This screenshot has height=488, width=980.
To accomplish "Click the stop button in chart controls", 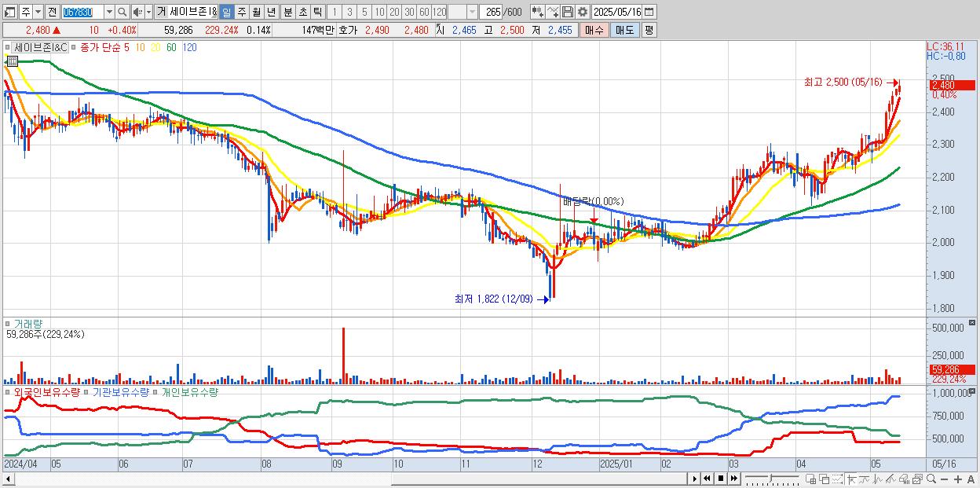I will (721, 479).
